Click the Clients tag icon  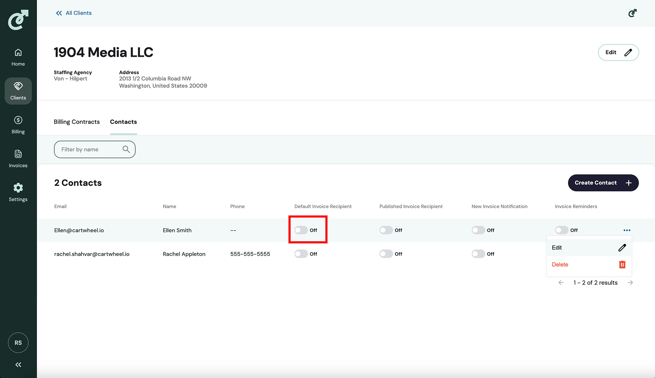(18, 86)
